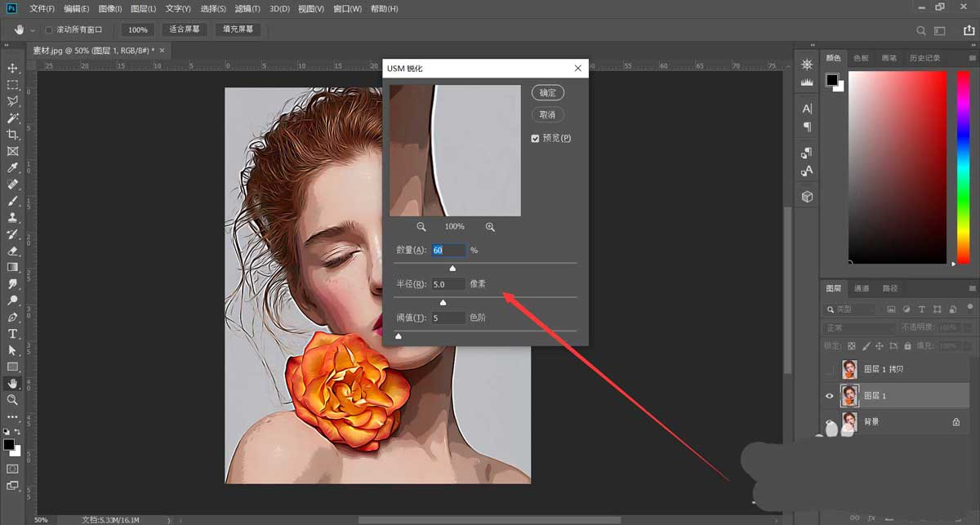980x525 pixels.
Task: Open the Histogram panel icon
Action: (x=807, y=82)
